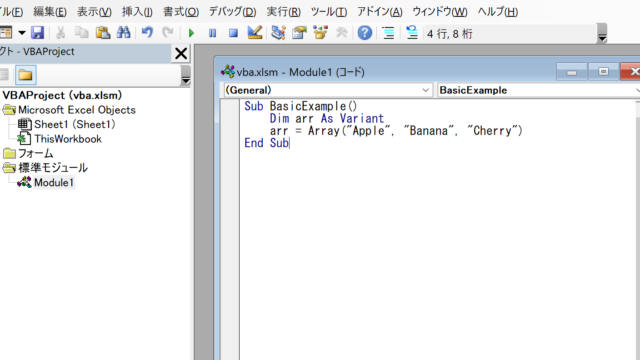Image resolution: width=640 pixels, height=360 pixels.
Task: Open the 書式(O) menu
Action: pyautogui.click(x=181, y=12)
